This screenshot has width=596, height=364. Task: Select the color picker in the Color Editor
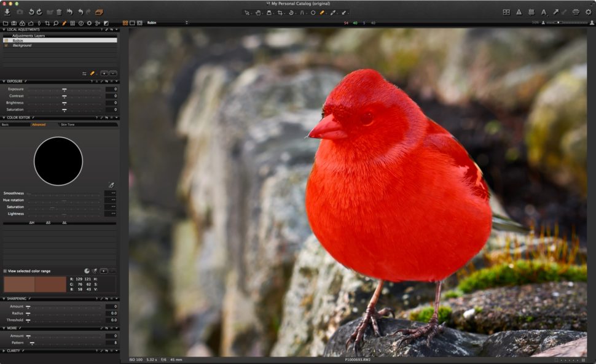pyautogui.click(x=111, y=185)
